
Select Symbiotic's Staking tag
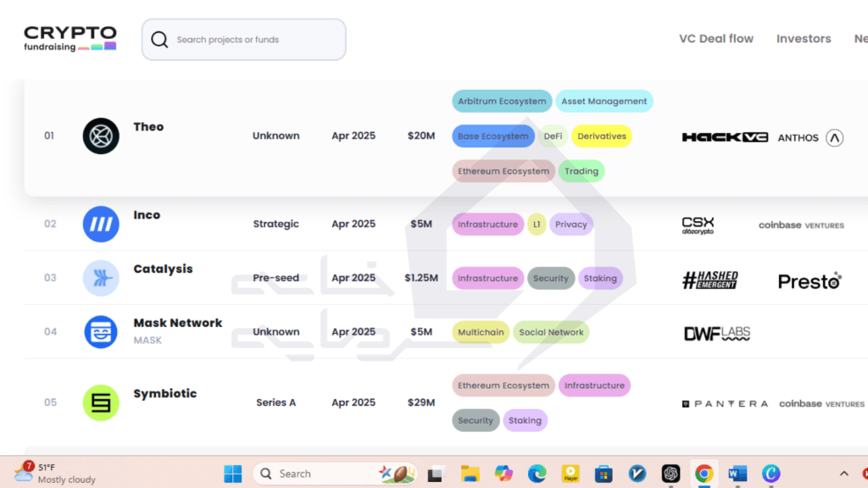coord(525,420)
